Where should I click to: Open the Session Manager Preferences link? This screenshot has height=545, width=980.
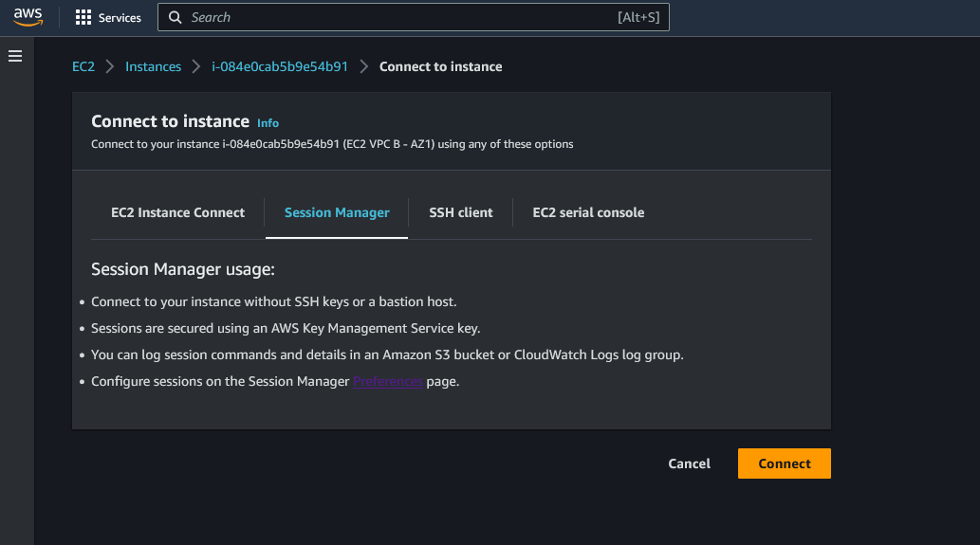point(388,381)
